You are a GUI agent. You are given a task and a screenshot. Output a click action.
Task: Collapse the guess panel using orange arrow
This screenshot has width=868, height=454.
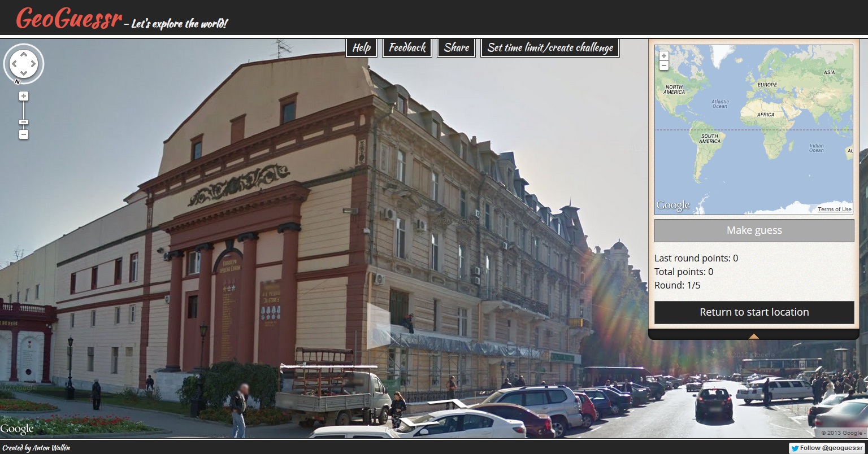coord(753,337)
